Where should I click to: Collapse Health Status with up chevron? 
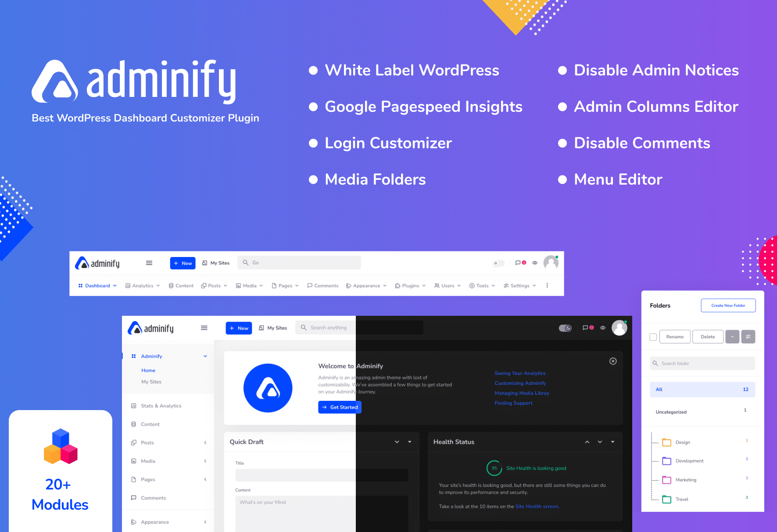587,442
